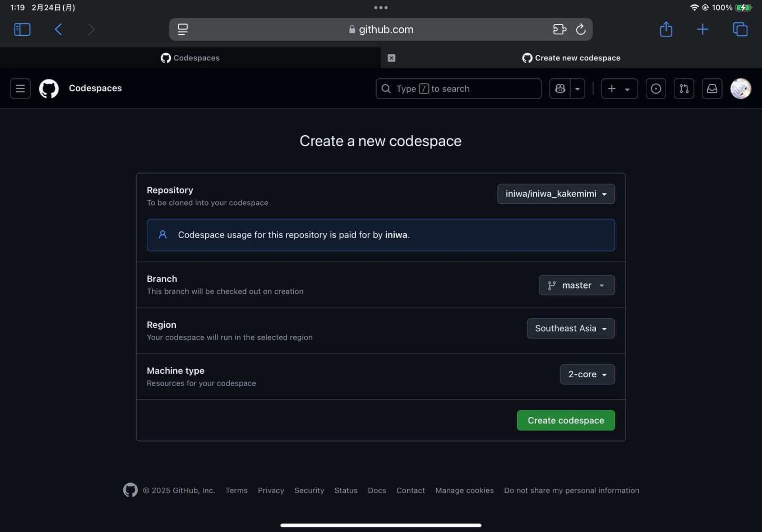Open the Copilot assistant icon

560,89
